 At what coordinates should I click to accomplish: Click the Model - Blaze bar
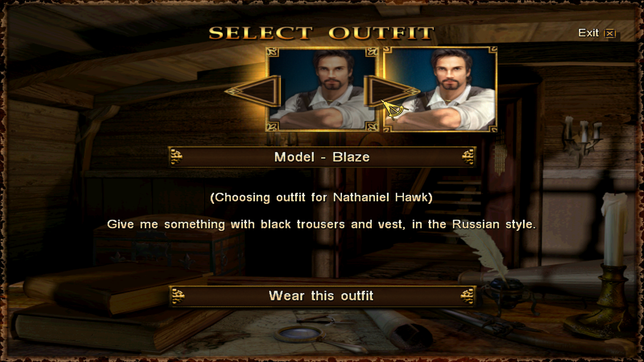click(x=322, y=157)
